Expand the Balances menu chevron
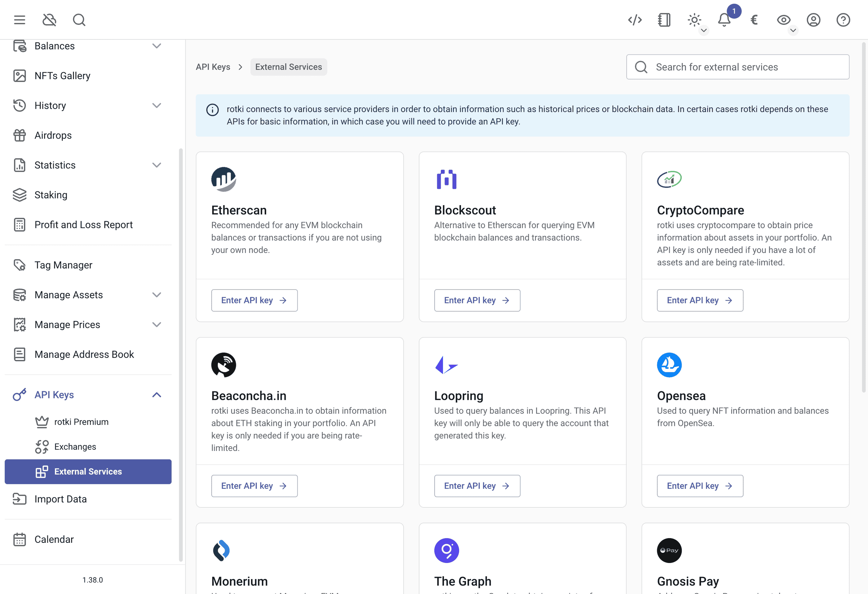The image size is (868, 594). [157, 46]
